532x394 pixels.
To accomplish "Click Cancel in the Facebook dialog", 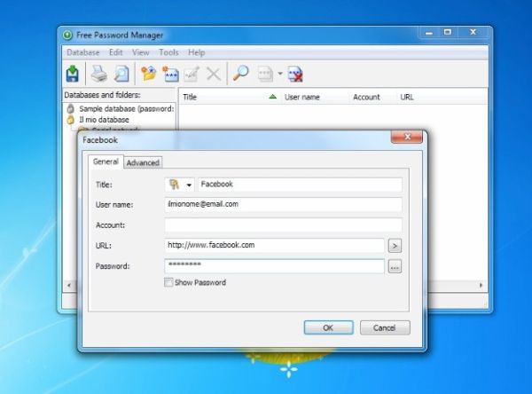I will (385, 327).
